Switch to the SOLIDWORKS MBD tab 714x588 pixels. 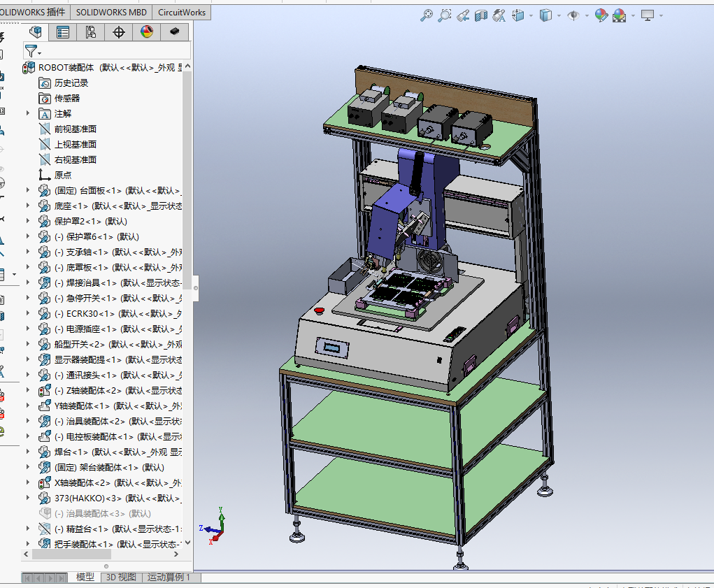click(x=111, y=13)
